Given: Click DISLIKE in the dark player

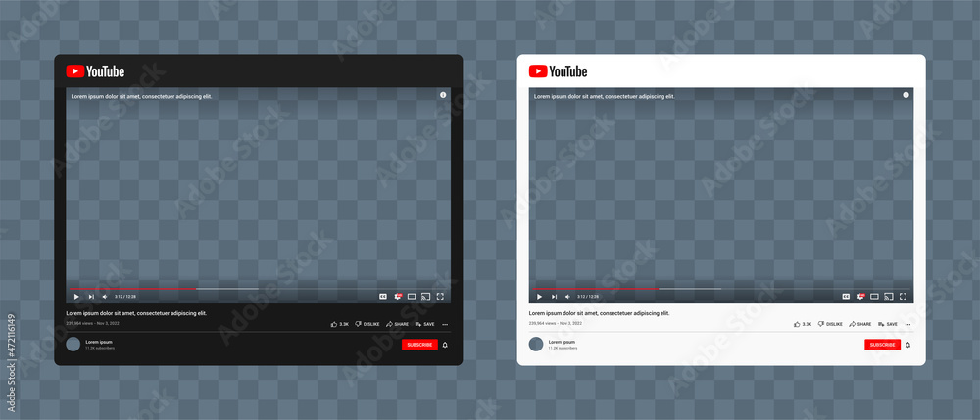Looking at the screenshot, I should pos(367,324).
